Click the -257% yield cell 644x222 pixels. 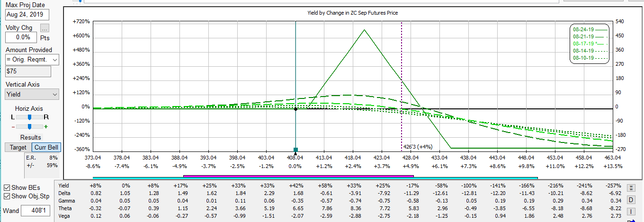614,186
